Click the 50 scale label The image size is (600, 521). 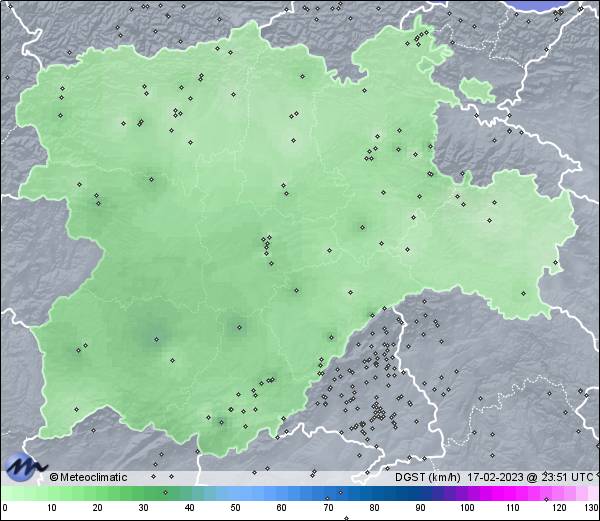coord(235,508)
